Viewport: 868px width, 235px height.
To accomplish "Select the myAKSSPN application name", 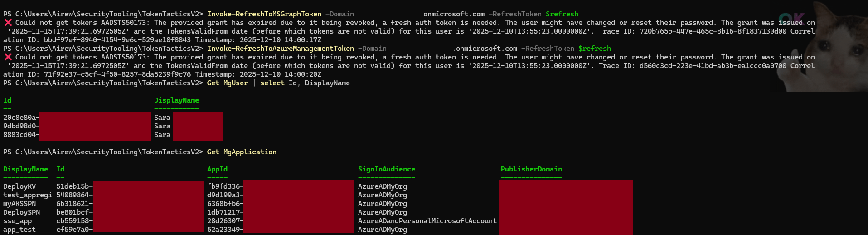I will pyautogui.click(x=19, y=204).
